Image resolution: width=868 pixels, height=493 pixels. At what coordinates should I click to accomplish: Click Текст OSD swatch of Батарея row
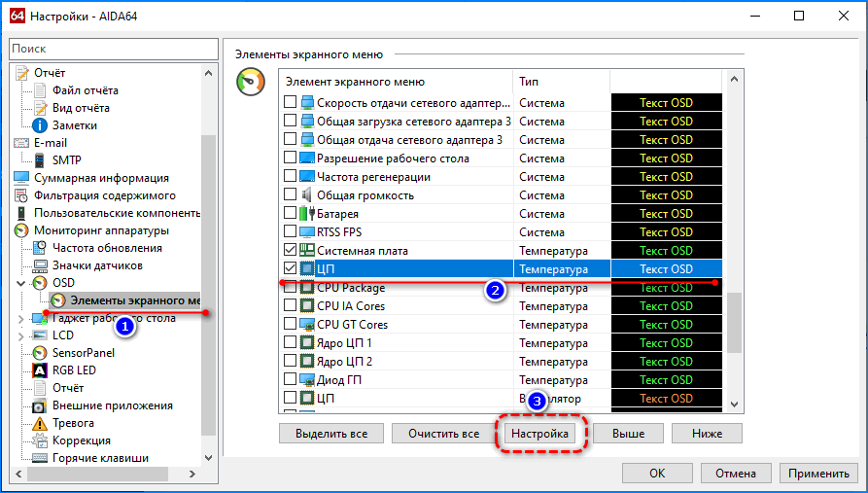click(667, 213)
